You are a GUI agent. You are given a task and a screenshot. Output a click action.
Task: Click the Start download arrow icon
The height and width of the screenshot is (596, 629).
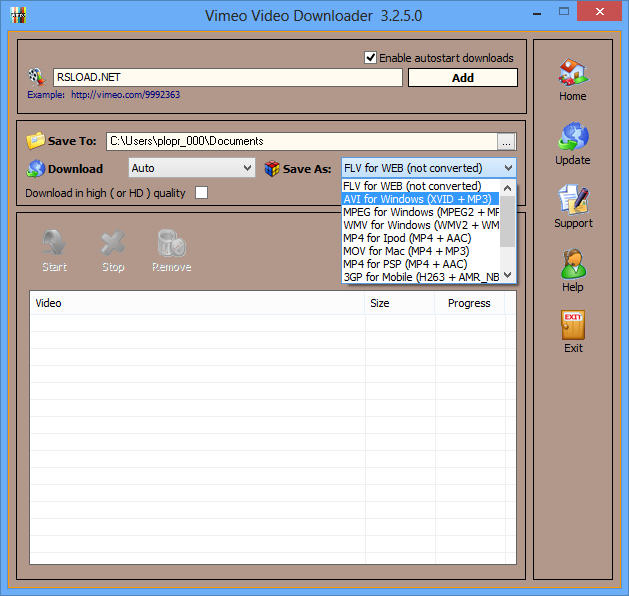coord(55,243)
